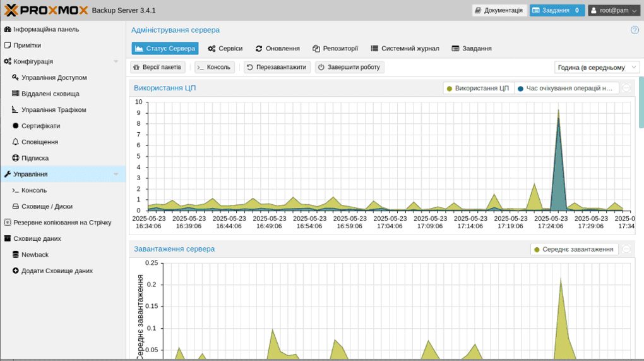
Task: Click the Документація button
Action: (499, 10)
